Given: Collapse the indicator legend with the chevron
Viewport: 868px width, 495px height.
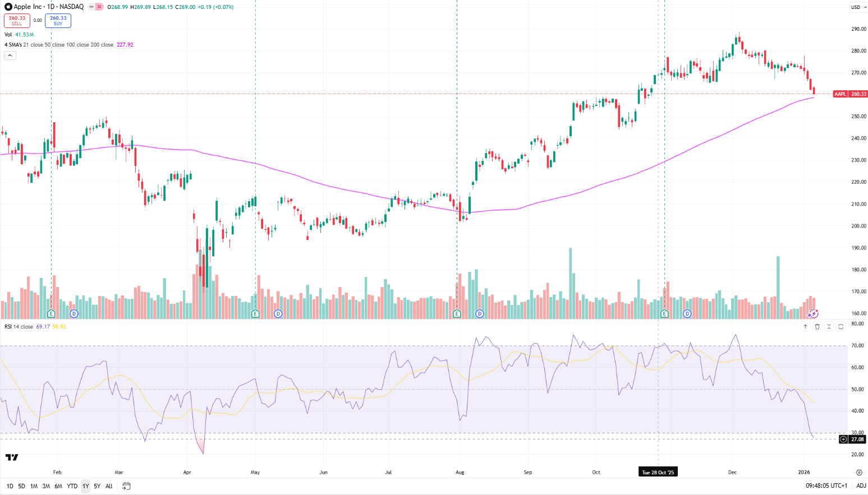Looking at the screenshot, I should coord(10,55).
